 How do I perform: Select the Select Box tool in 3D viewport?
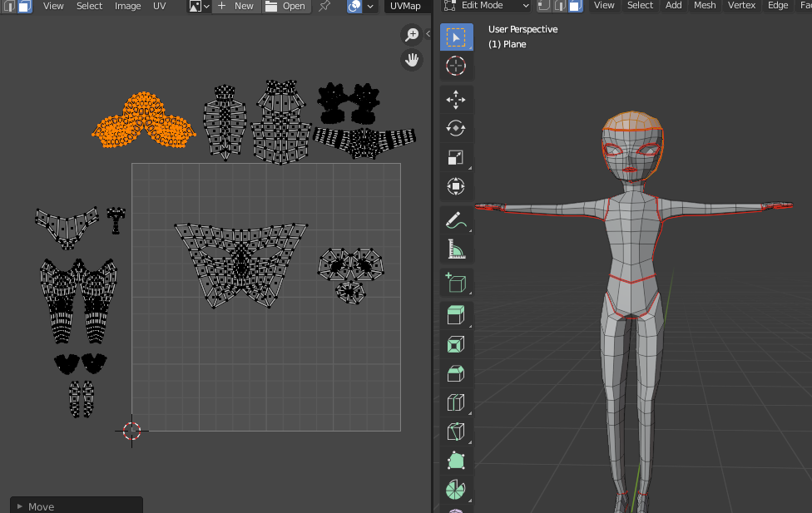[x=456, y=37]
